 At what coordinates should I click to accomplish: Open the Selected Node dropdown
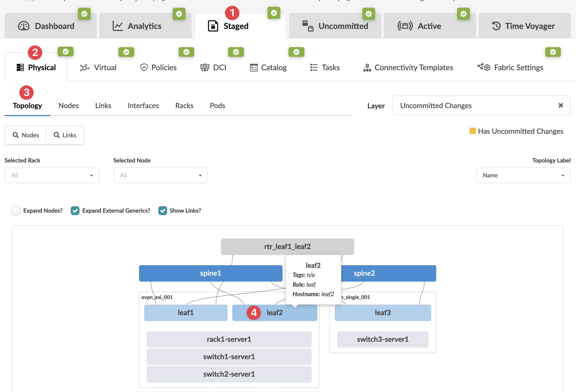(160, 176)
